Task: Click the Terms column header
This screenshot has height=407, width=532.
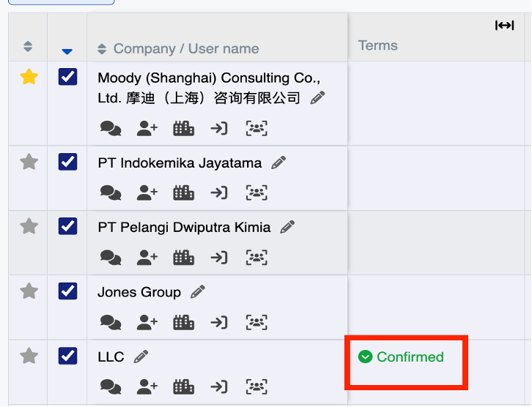Action: (378, 45)
